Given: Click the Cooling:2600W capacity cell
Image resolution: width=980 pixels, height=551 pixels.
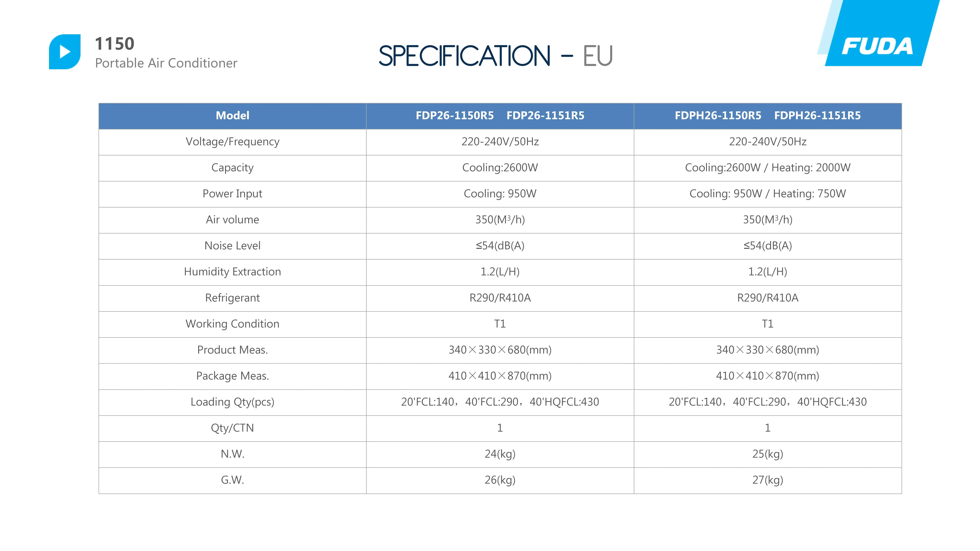Looking at the screenshot, I should [x=500, y=168].
